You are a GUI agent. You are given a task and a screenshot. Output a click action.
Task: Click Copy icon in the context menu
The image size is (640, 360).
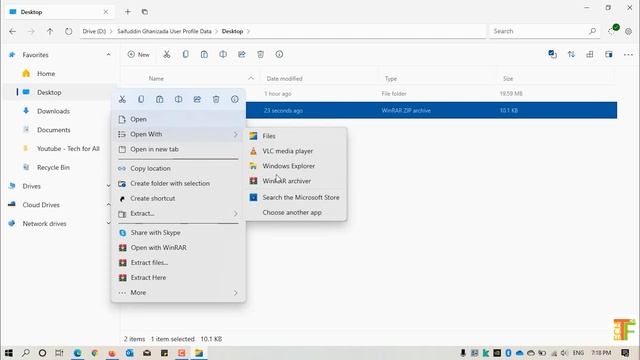tap(141, 99)
